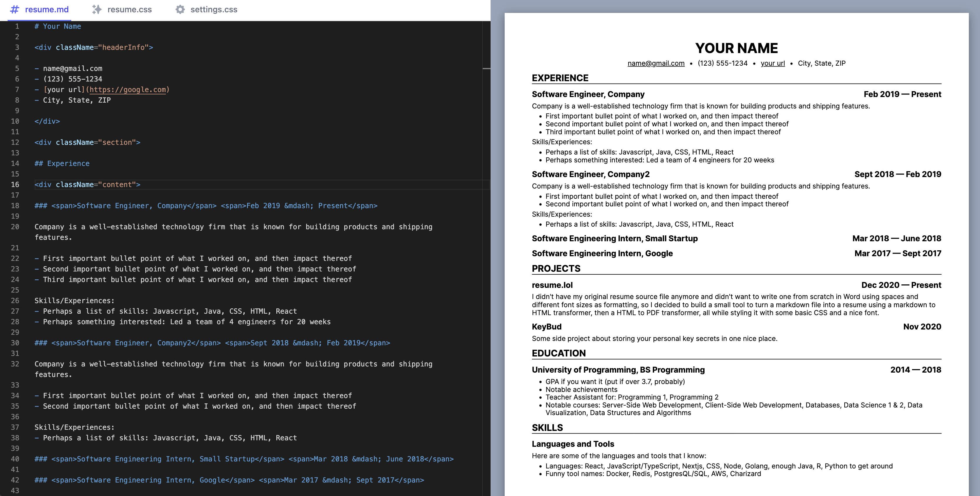Click the gear icon on the settings.css tab
Screen dimensions: 980x496
click(x=180, y=9)
